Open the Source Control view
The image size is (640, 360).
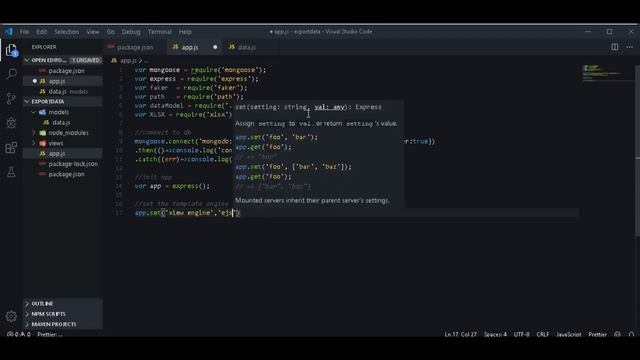11,98
